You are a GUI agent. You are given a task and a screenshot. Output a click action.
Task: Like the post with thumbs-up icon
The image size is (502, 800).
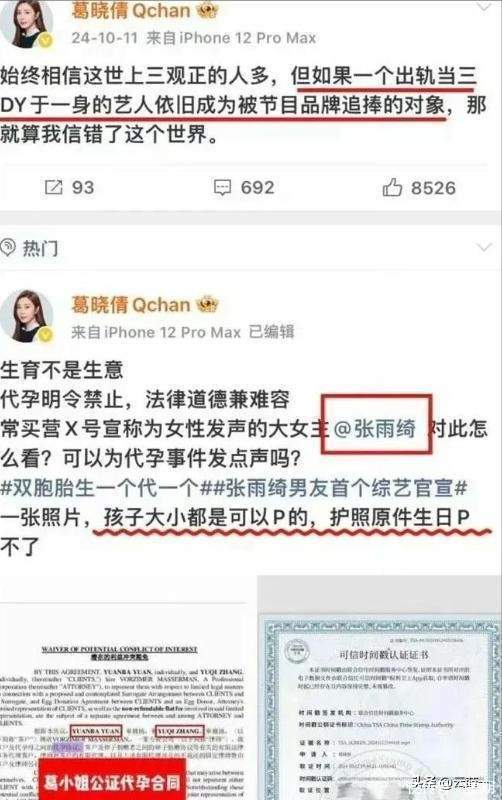(392, 187)
